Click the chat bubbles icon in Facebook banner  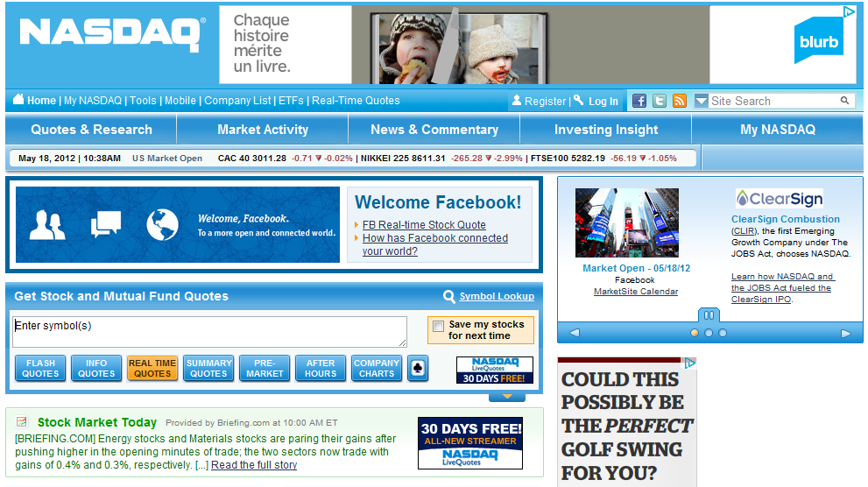pyautogui.click(x=105, y=224)
